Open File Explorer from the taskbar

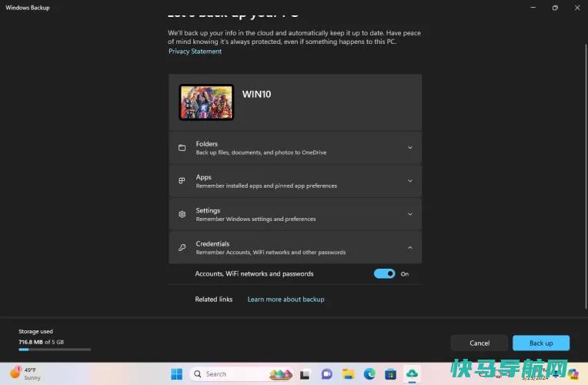348,374
